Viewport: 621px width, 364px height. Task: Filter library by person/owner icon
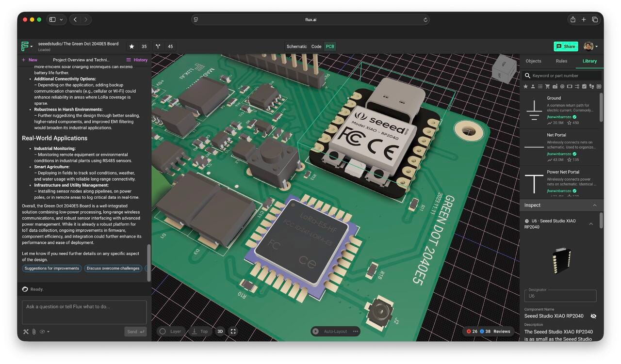coord(533,86)
